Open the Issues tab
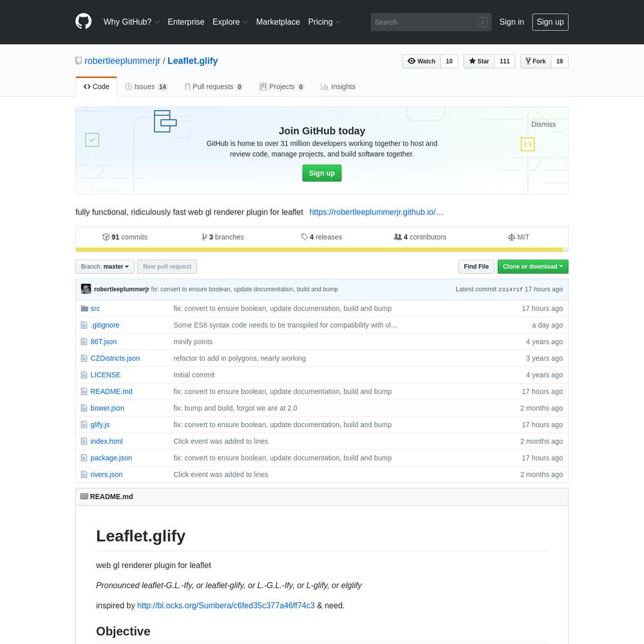This screenshot has height=644, width=644. click(147, 87)
